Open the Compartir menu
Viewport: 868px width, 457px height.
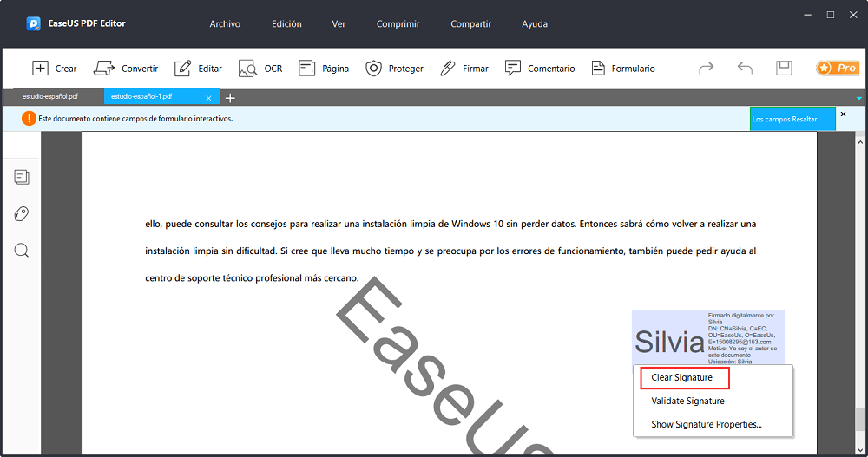point(471,23)
